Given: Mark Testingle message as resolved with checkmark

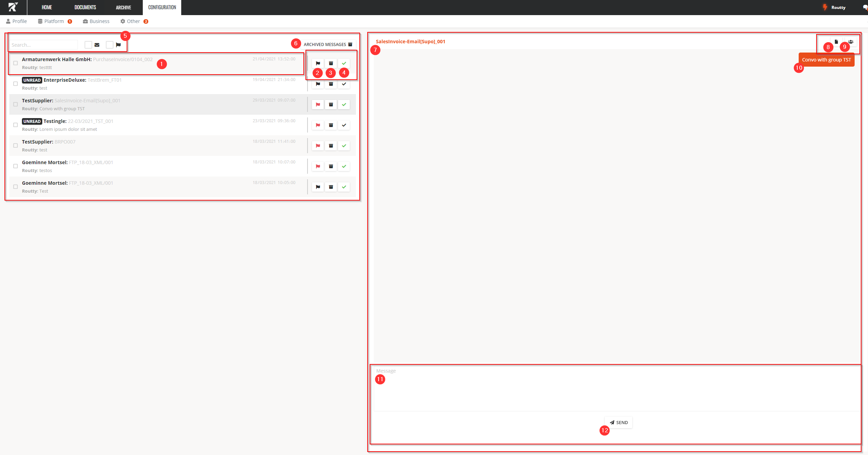Looking at the screenshot, I should point(344,125).
